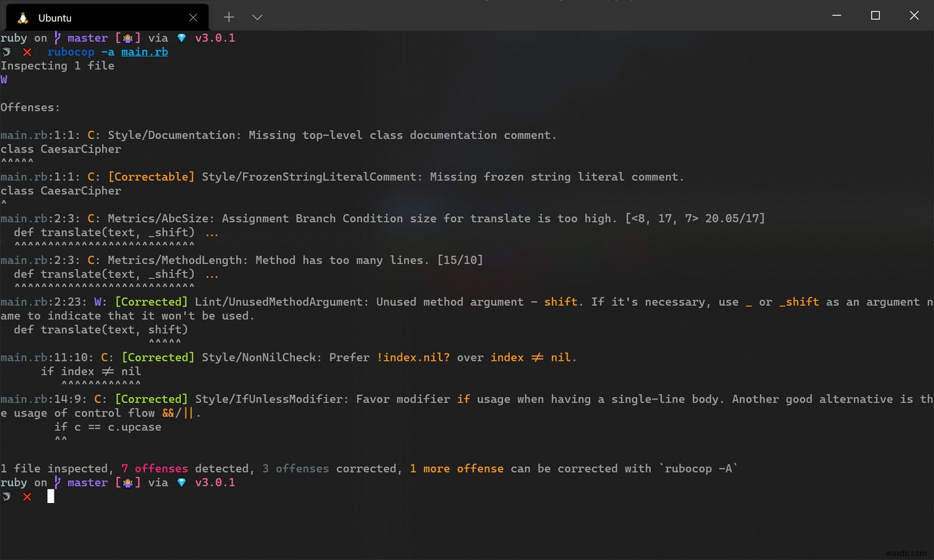Expand the terminal profile selector chevron

click(257, 16)
